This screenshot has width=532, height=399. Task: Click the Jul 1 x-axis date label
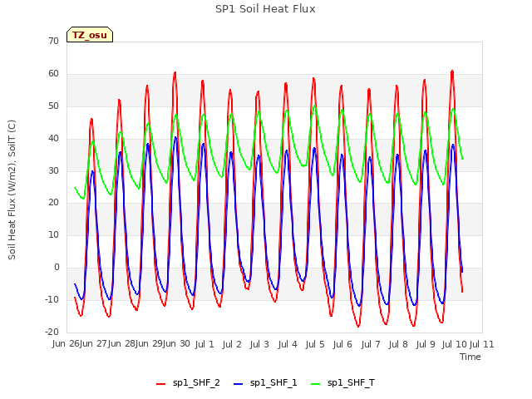(204, 344)
